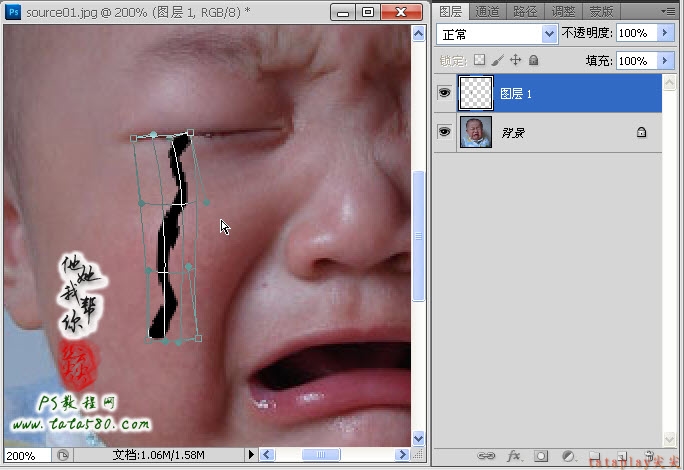Viewport: 684px width, 470px height.
Task: Click document size 文档:1.06M/1.58M text
Action: point(158,455)
